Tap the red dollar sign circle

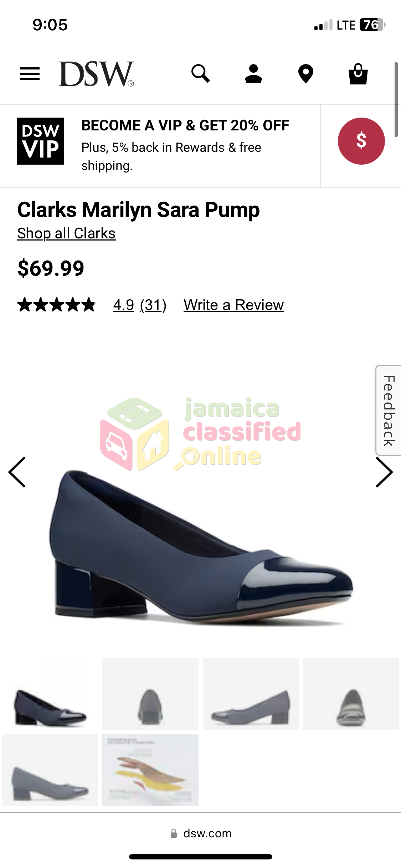coord(361,141)
